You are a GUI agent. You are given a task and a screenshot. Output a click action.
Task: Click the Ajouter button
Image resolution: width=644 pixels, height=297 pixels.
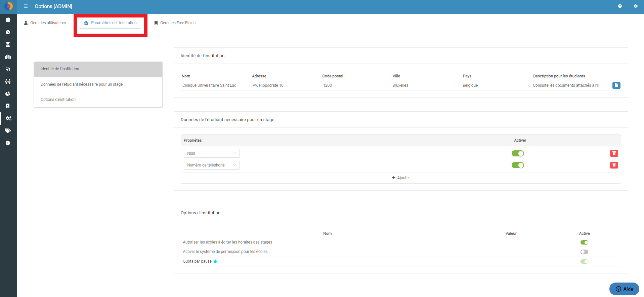pyautogui.click(x=401, y=178)
